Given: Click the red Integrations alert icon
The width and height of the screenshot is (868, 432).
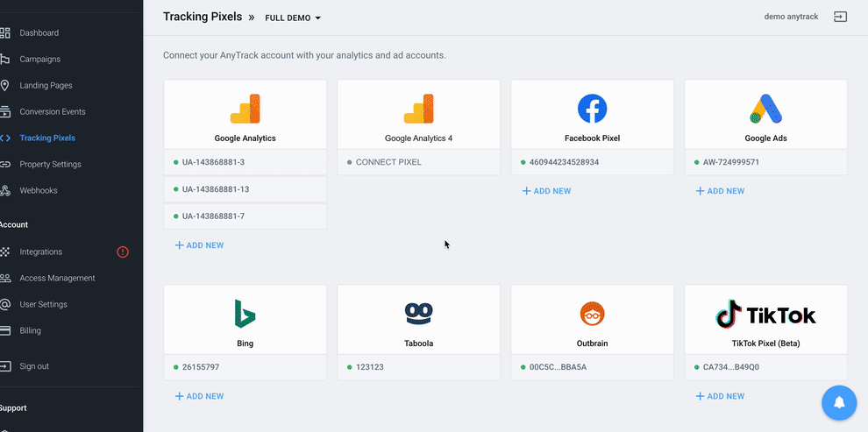Looking at the screenshot, I should (123, 251).
